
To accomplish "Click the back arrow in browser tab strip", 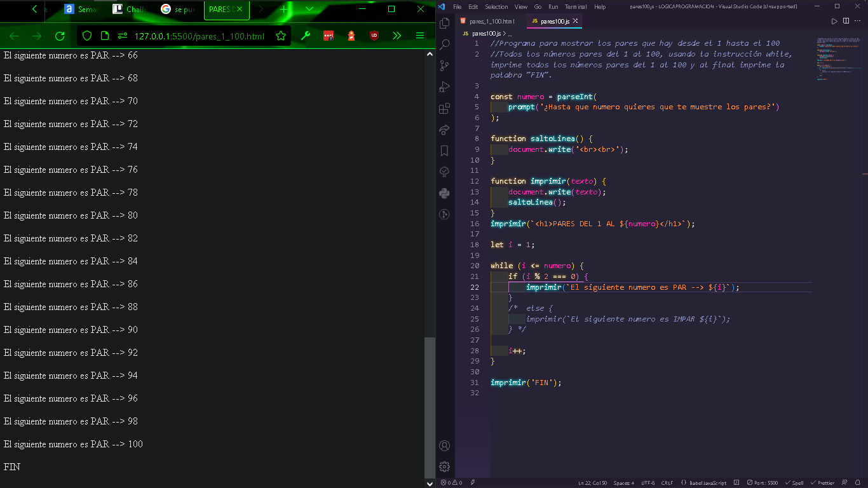I will tap(34, 10).
